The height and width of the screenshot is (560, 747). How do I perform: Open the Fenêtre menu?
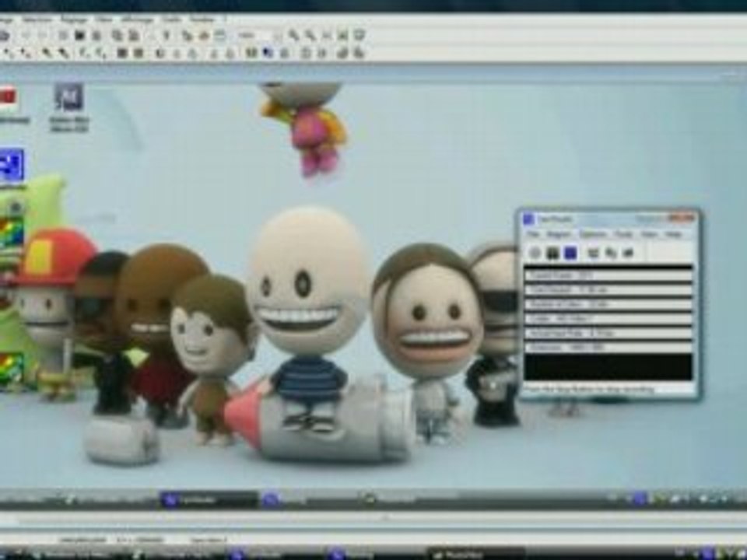tap(203, 19)
